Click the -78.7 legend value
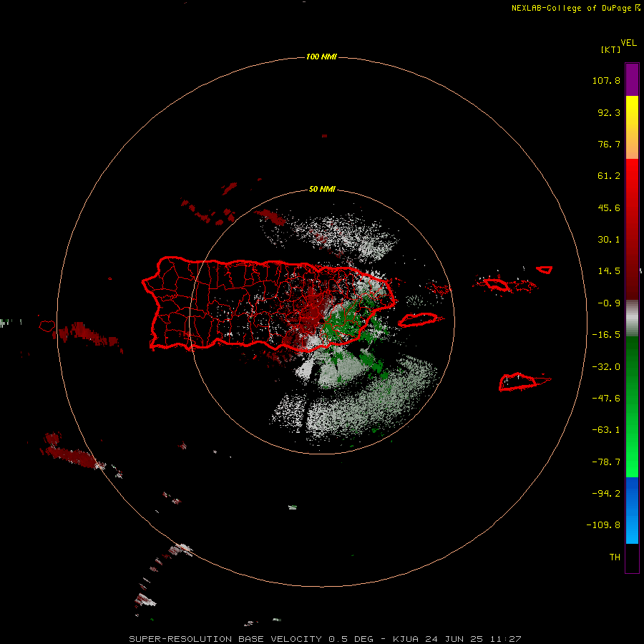644x644 pixels. [606, 462]
